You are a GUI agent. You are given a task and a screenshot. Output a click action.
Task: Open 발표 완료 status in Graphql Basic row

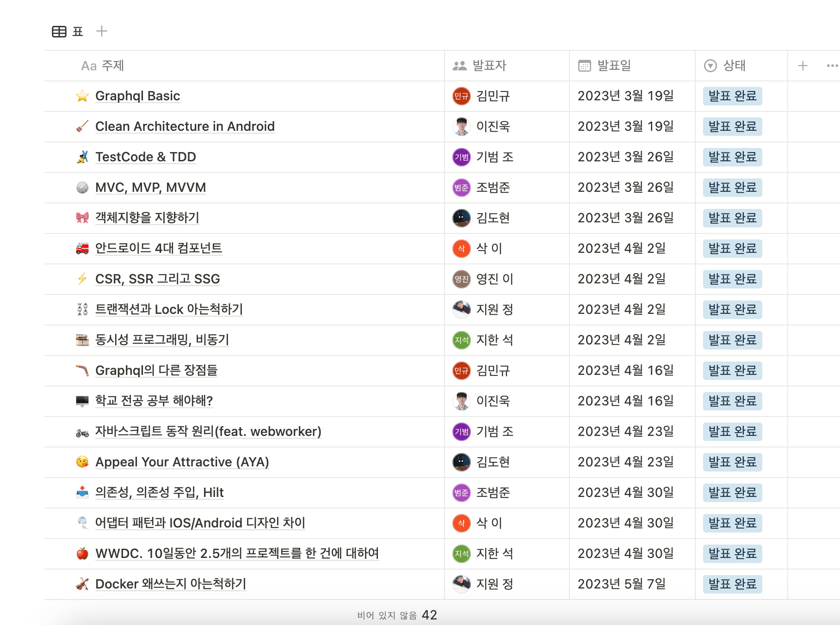point(733,96)
